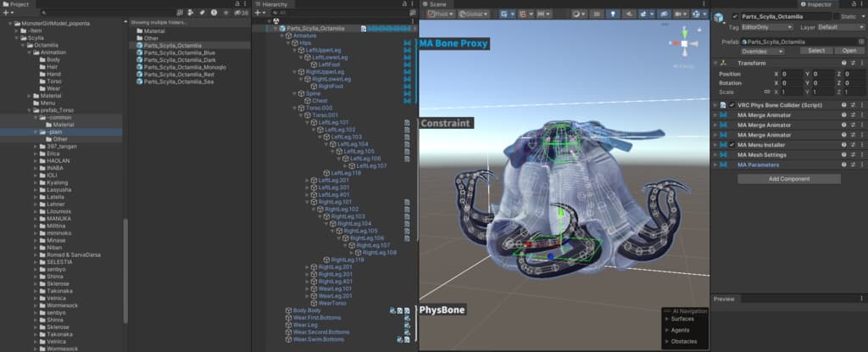The image size is (868, 352).
Task: Click the Project panel create plus button
Action: 6,14
